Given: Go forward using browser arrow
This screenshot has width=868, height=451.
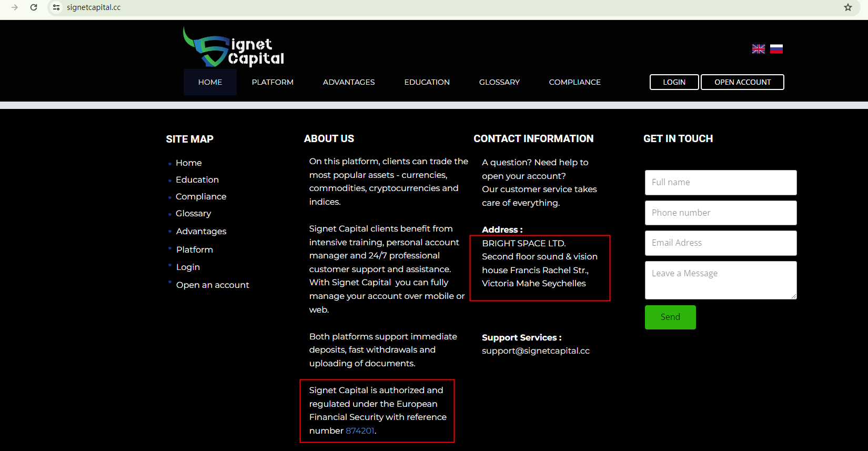Looking at the screenshot, I should coord(15,7).
